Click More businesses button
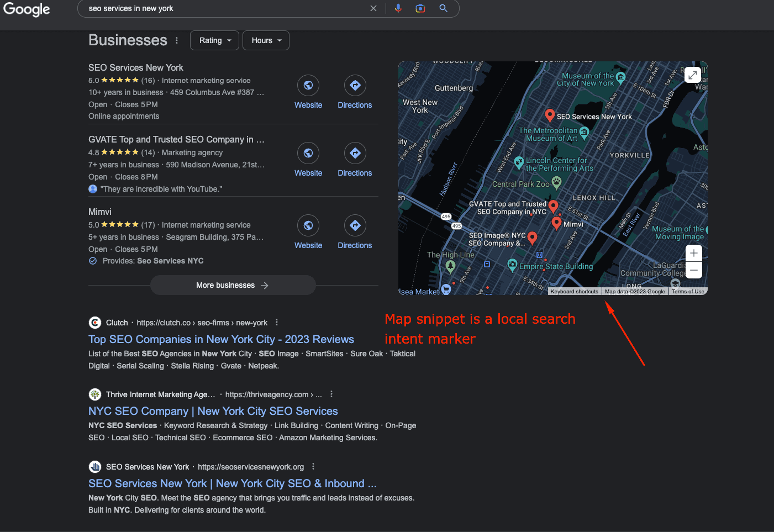 (233, 285)
